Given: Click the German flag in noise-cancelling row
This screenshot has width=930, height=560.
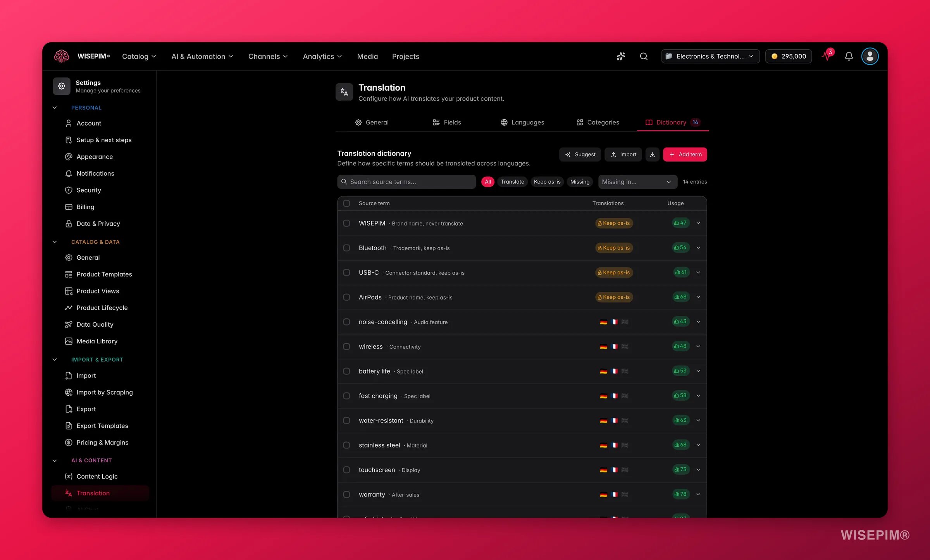Looking at the screenshot, I should click(x=603, y=322).
